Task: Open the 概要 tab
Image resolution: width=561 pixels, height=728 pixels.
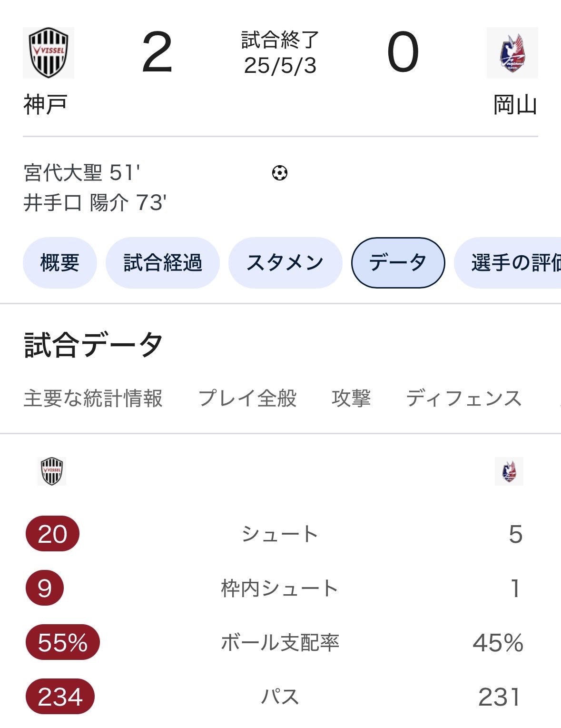Action: [60, 263]
